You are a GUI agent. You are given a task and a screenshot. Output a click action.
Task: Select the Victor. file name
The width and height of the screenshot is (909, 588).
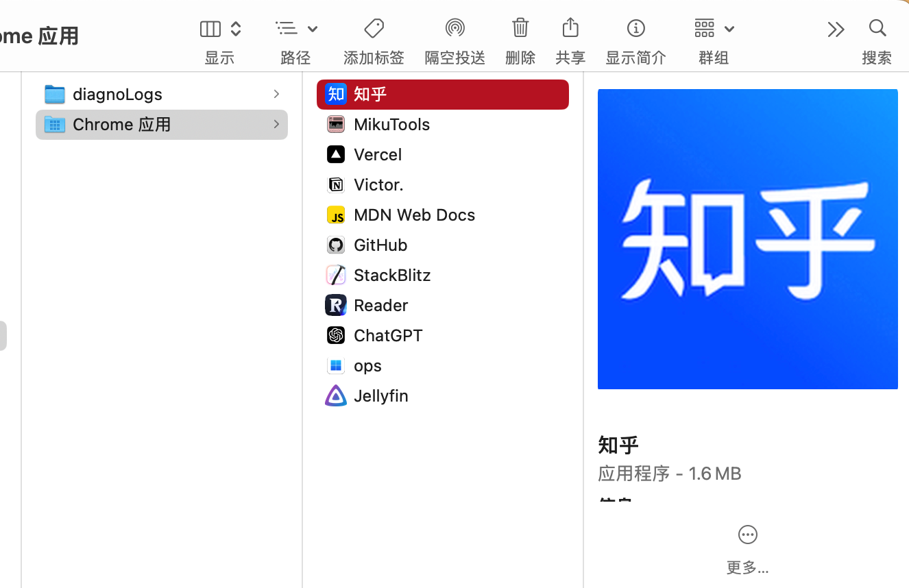coord(378,184)
